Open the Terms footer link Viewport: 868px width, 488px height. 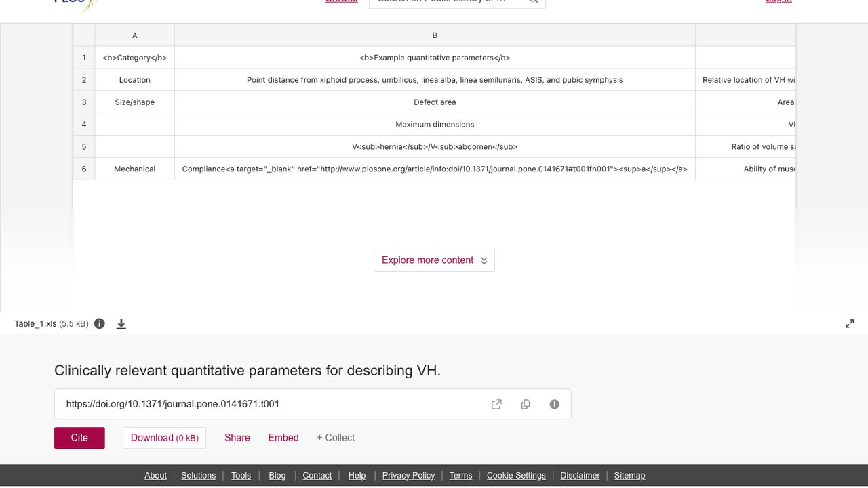coord(460,476)
